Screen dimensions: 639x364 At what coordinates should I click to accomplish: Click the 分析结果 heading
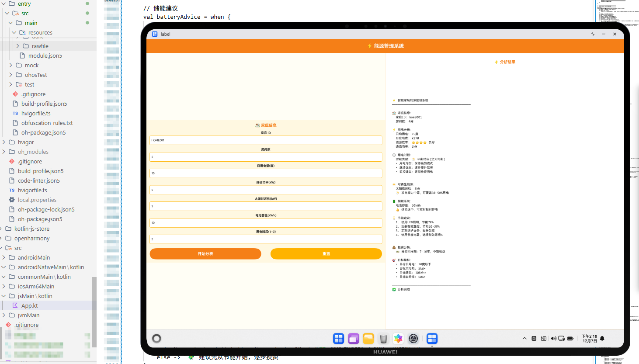505,62
